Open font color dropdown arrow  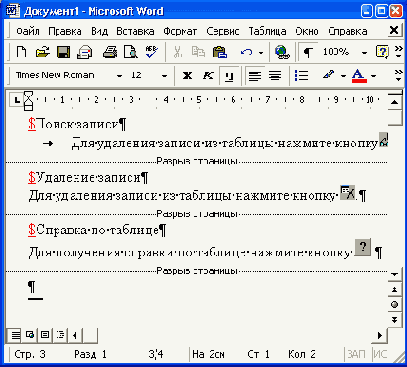[x=374, y=76]
